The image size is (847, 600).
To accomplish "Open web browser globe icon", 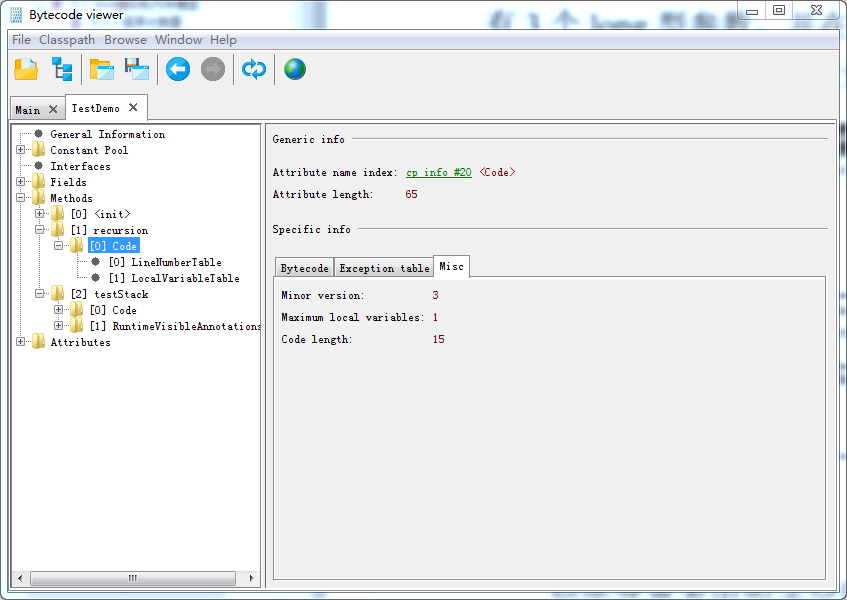I will [295, 69].
